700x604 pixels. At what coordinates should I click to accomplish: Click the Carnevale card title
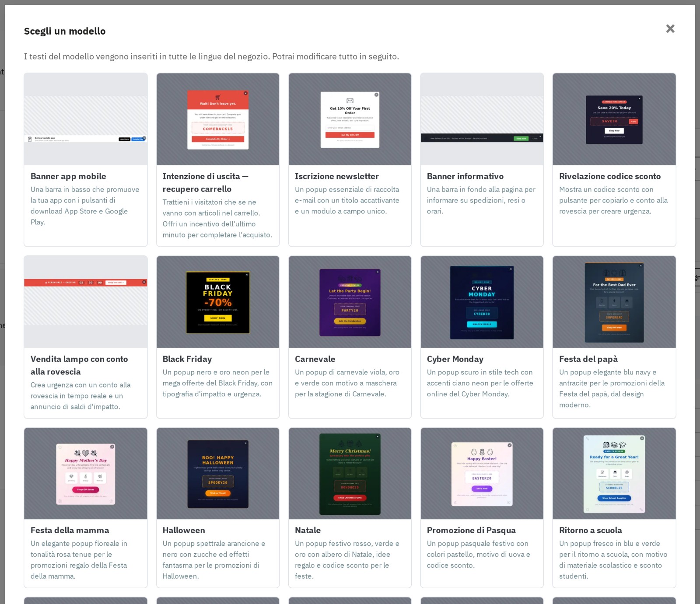point(315,359)
